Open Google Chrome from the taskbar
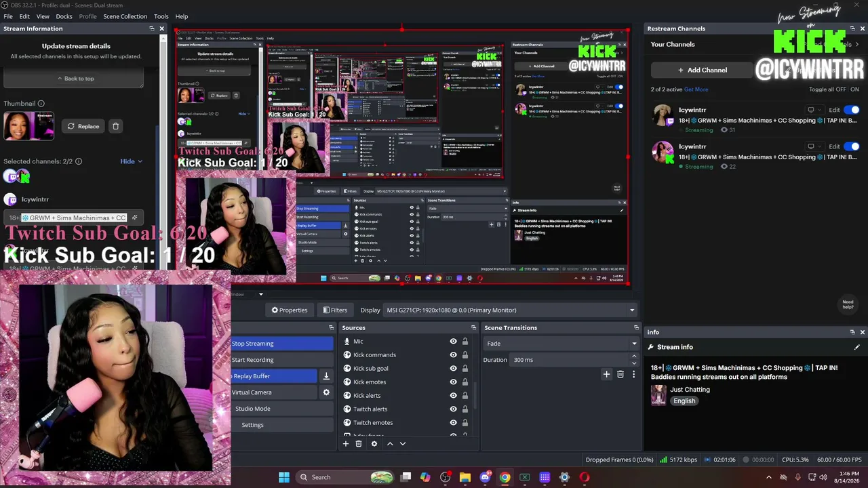 pos(505,477)
